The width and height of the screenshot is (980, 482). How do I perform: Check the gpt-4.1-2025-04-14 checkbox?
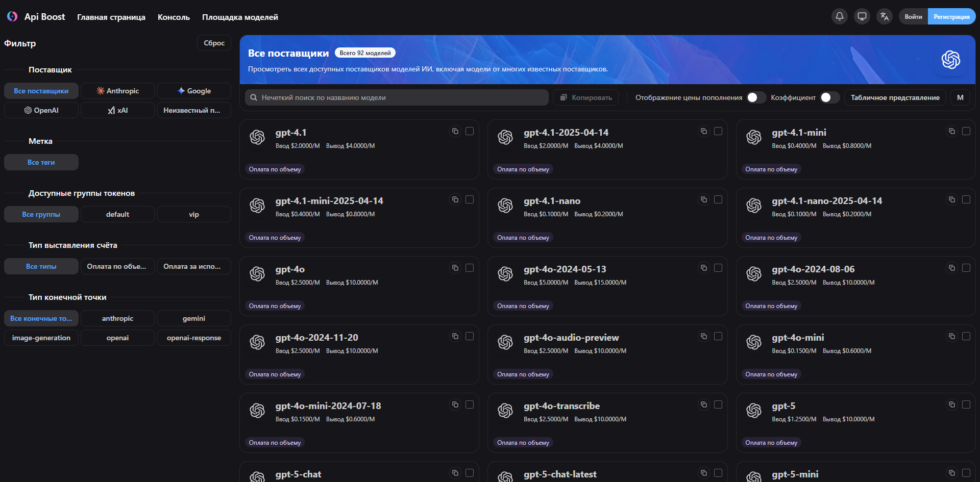(x=718, y=131)
